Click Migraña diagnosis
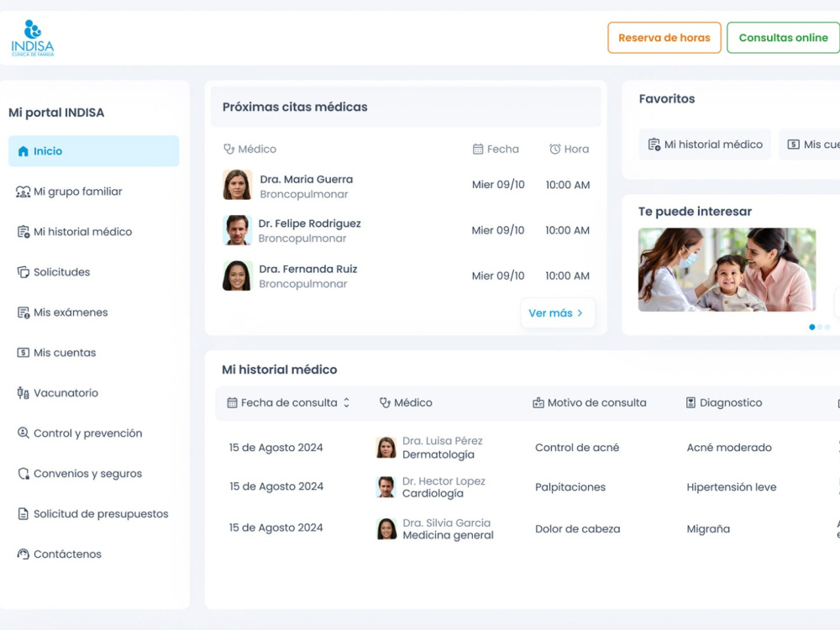 708,528
